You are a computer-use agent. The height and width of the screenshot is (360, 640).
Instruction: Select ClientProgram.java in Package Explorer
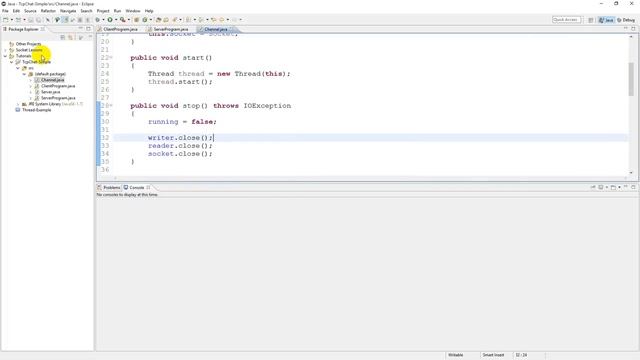coord(58,86)
